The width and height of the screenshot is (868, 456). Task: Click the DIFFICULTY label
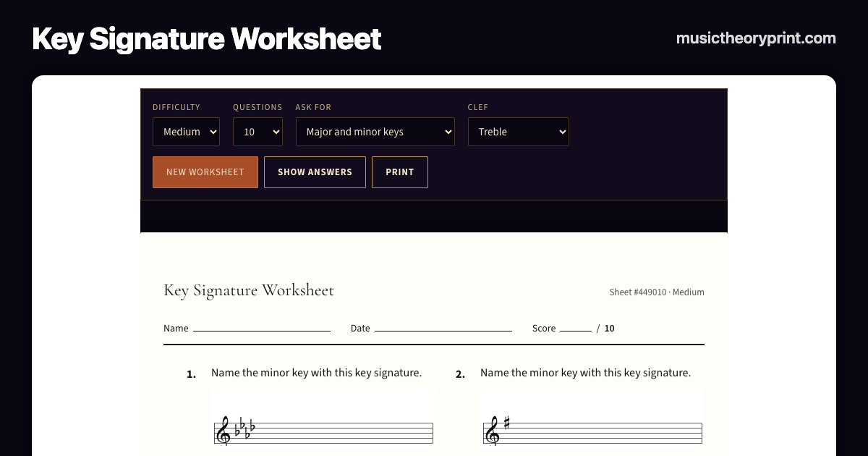coord(176,107)
